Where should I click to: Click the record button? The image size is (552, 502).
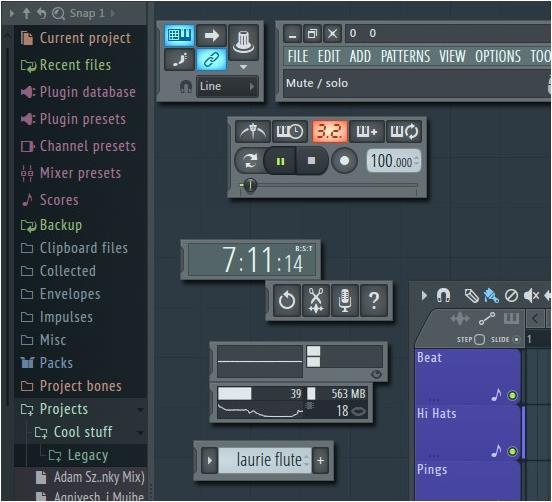click(x=344, y=161)
